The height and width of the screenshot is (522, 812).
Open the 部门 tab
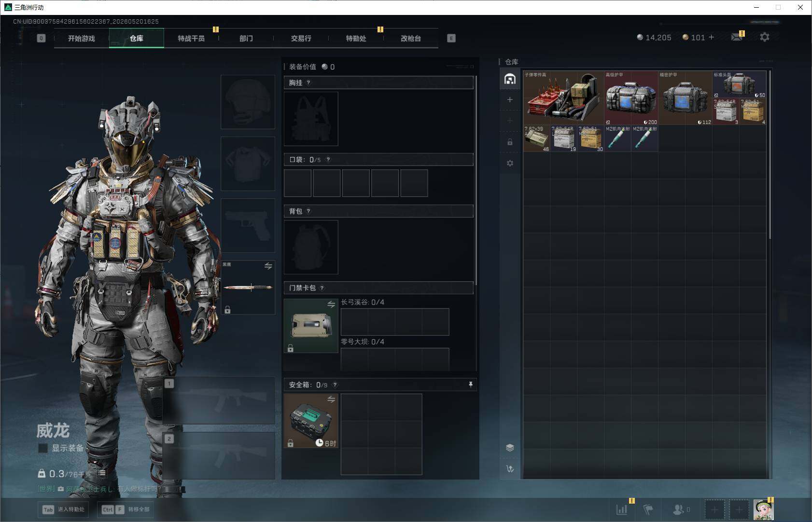pos(246,38)
